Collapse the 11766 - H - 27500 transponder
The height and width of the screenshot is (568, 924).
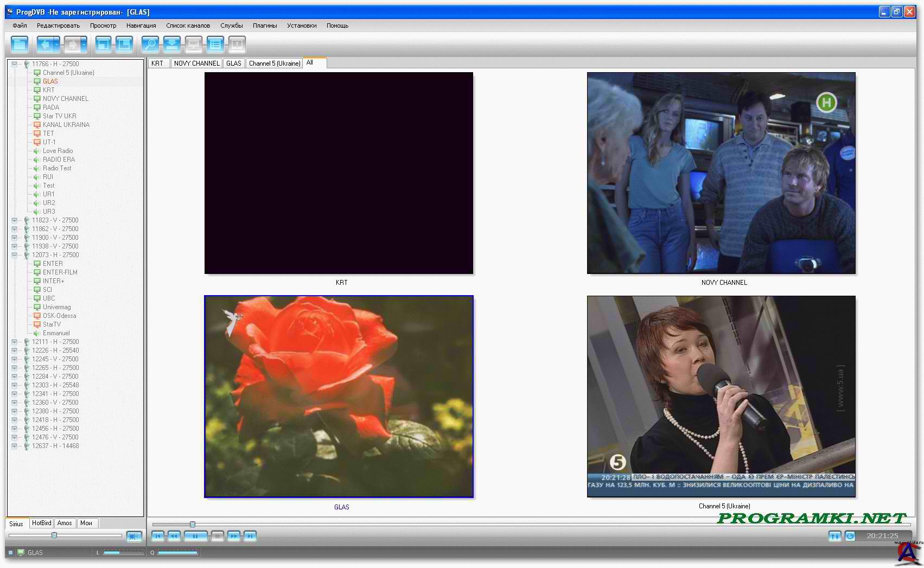pos(15,64)
